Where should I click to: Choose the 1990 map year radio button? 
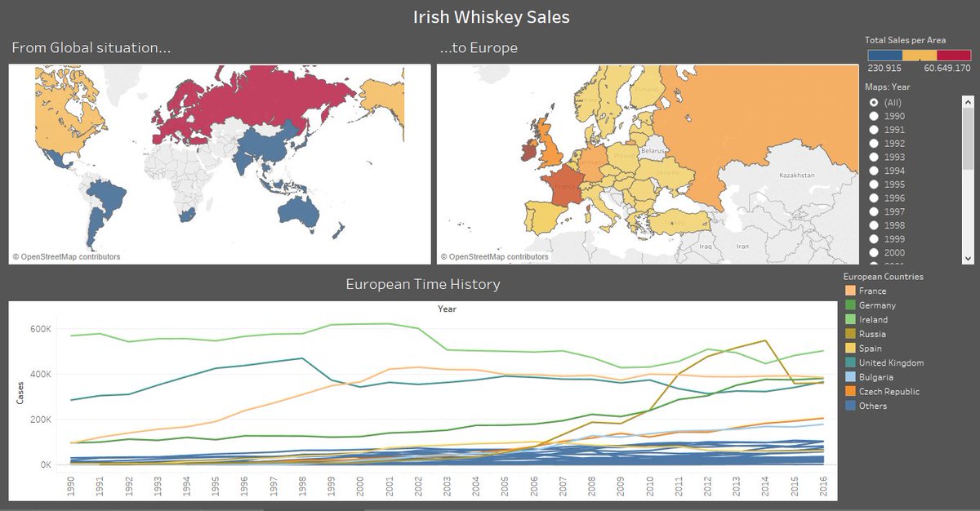click(x=874, y=116)
